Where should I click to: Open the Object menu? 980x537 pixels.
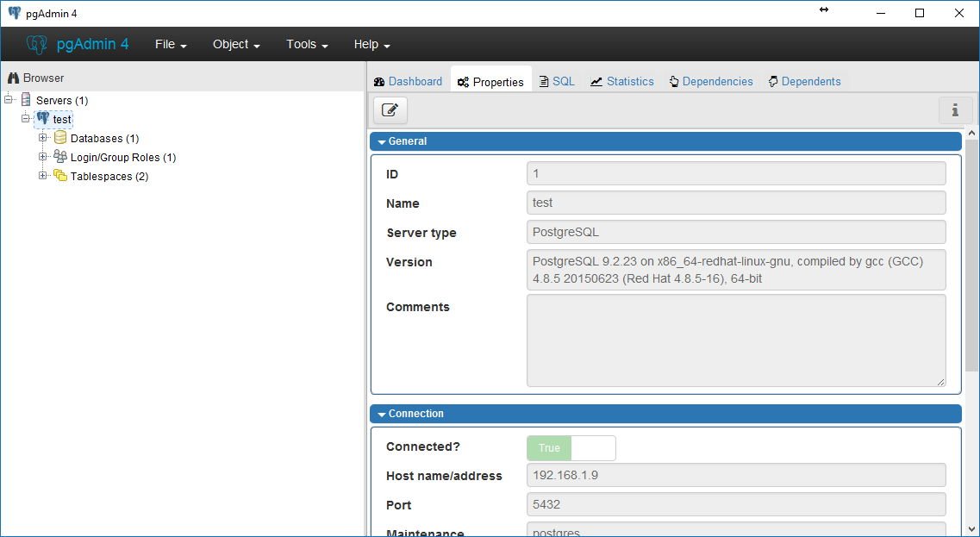[x=236, y=44]
